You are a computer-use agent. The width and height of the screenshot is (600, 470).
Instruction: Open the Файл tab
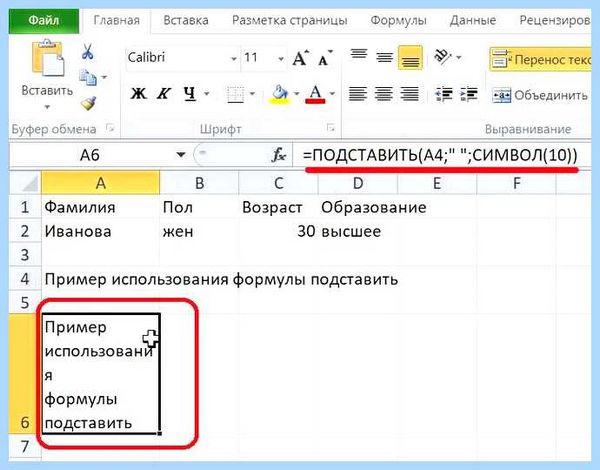[x=44, y=20]
